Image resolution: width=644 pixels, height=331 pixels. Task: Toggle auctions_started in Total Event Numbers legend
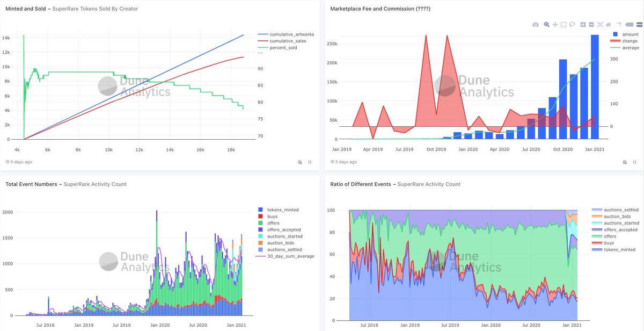(x=280, y=236)
